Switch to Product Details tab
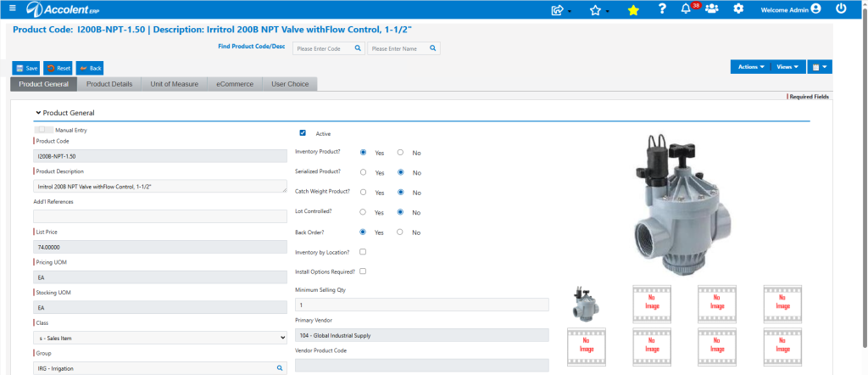The height and width of the screenshot is (375, 868). pos(109,84)
